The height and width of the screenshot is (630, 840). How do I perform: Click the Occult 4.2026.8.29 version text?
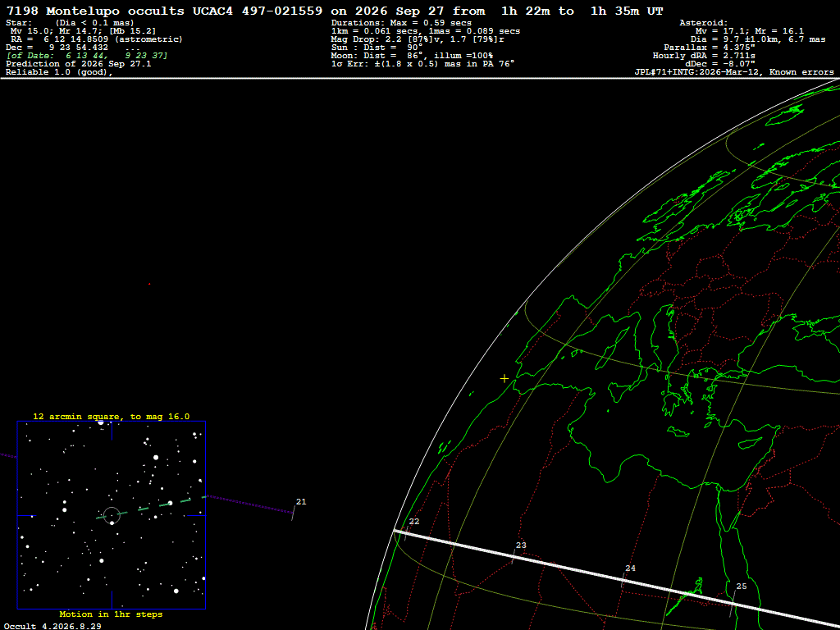coord(52,626)
